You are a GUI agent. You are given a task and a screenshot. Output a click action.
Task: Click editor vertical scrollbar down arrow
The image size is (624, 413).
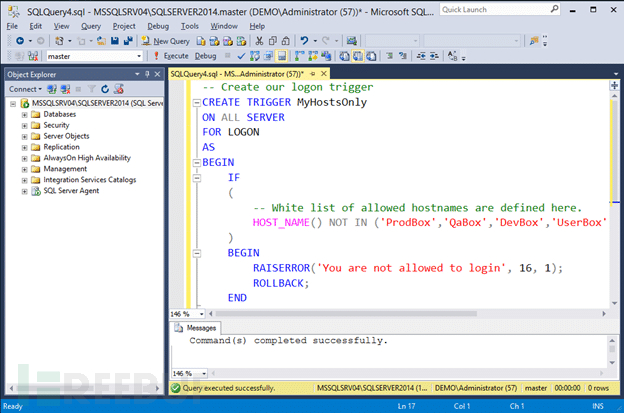pyautogui.click(x=614, y=303)
